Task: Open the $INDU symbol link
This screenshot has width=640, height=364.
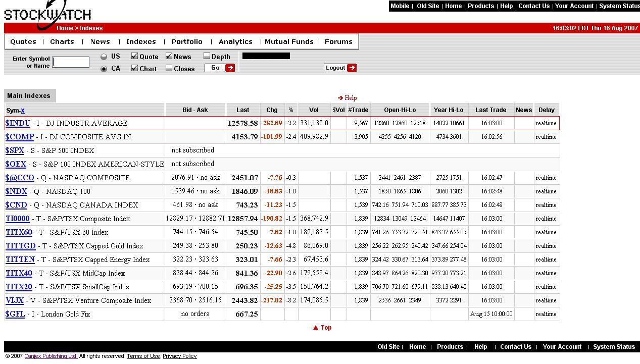Action: coord(18,123)
